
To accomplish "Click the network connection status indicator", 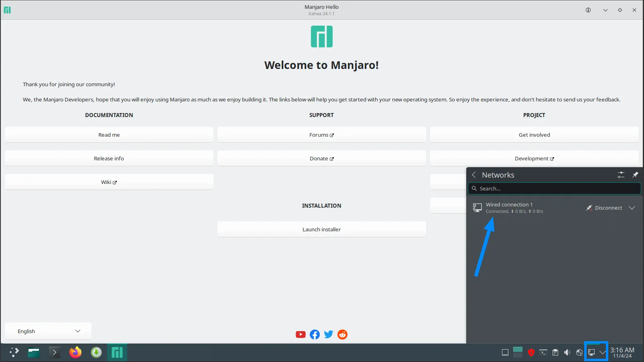I will [592, 352].
